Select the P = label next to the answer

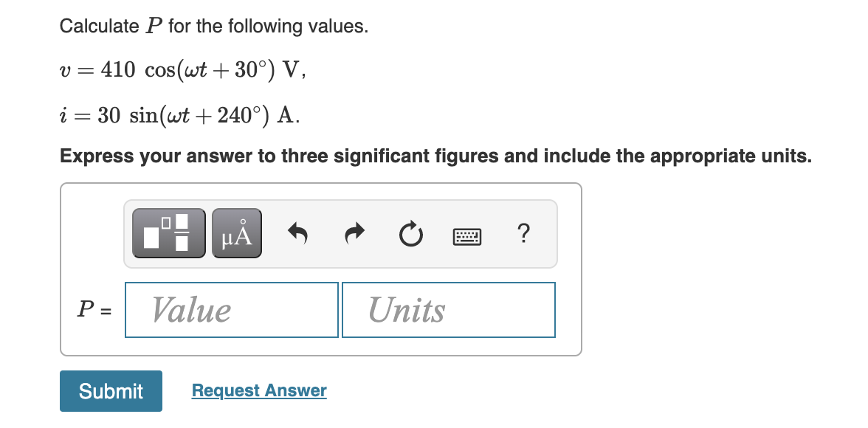(93, 310)
